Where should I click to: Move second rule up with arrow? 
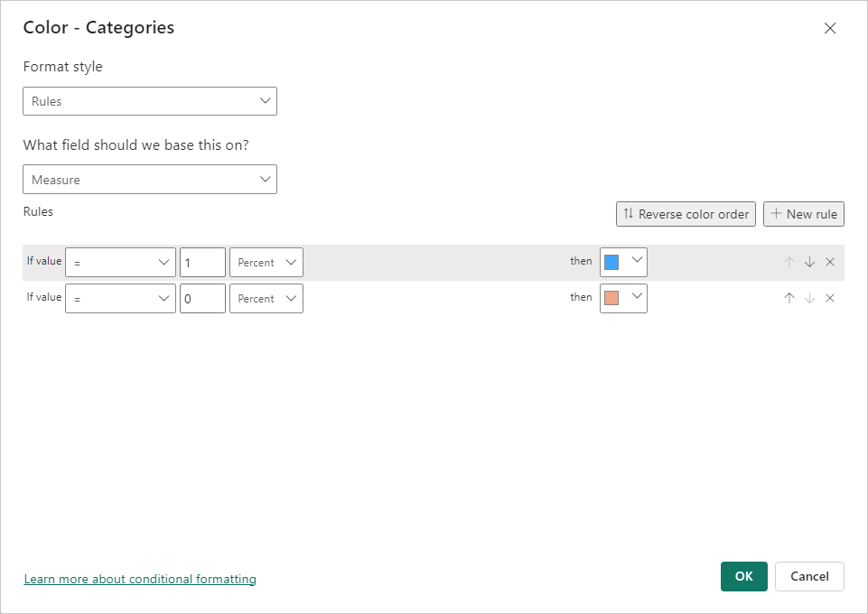point(789,298)
